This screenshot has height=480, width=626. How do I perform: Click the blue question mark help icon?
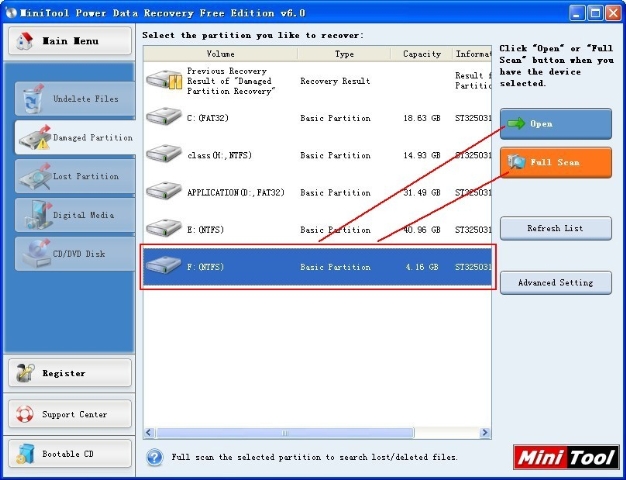point(155,457)
